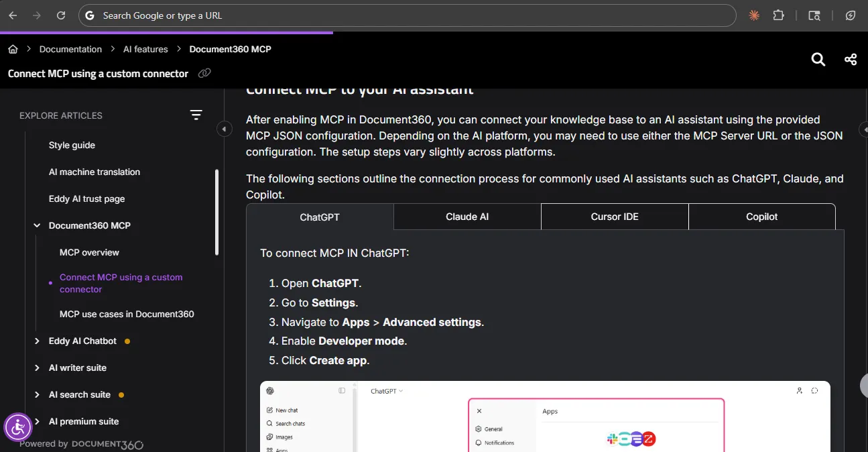
Task: Click the browser forward arrow
Action: (37, 15)
